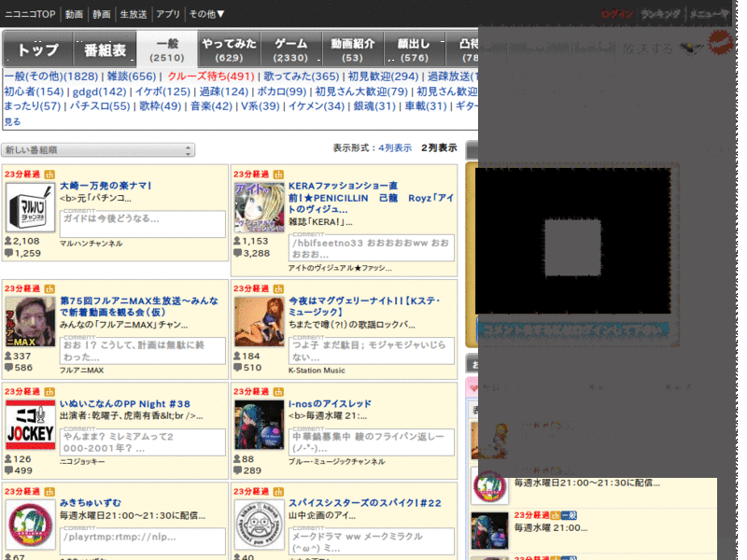Open the K-Station Music thumbnail
Screen dimensions: 747x560
[x=260, y=322]
